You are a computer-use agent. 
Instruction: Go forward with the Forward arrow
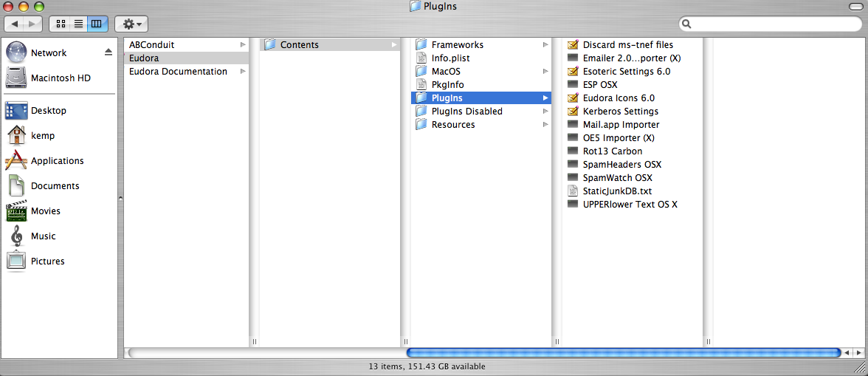(33, 24)
